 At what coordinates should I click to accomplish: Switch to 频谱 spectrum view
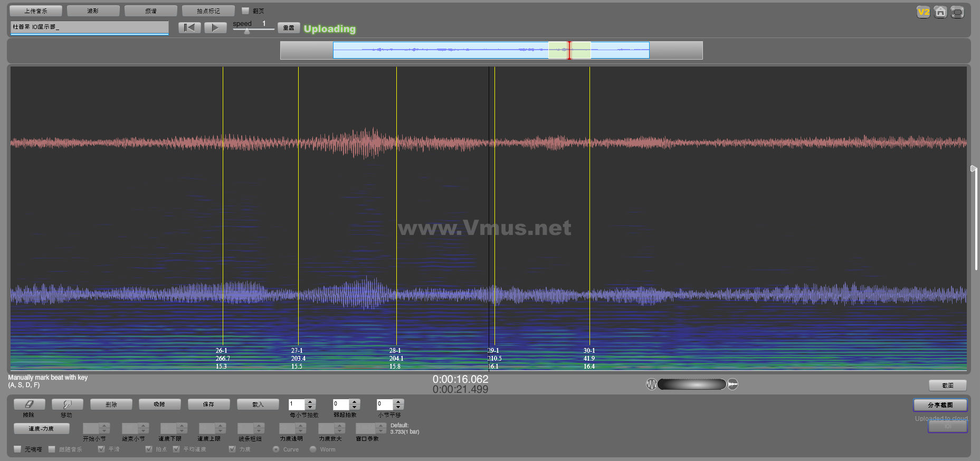150,11
